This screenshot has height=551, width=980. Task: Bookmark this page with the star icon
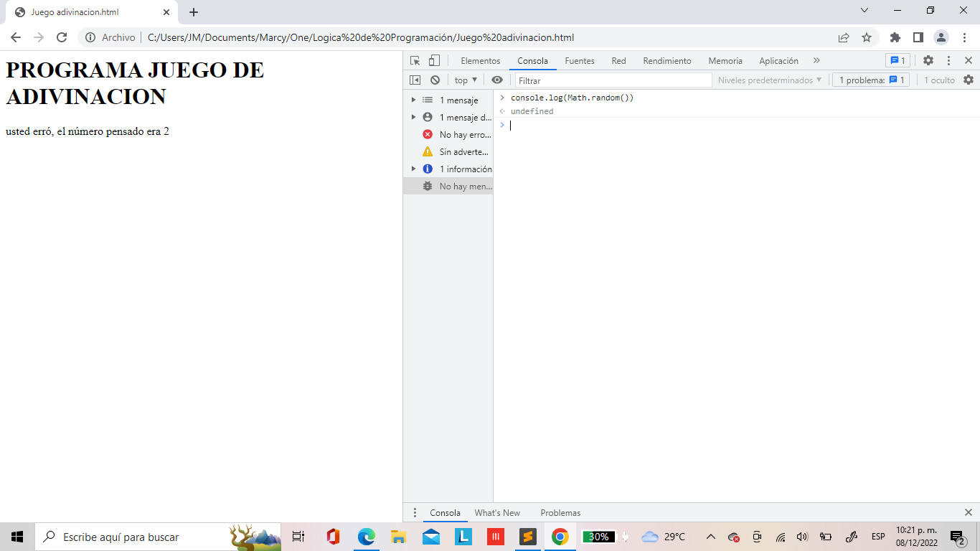coord(867,37)
